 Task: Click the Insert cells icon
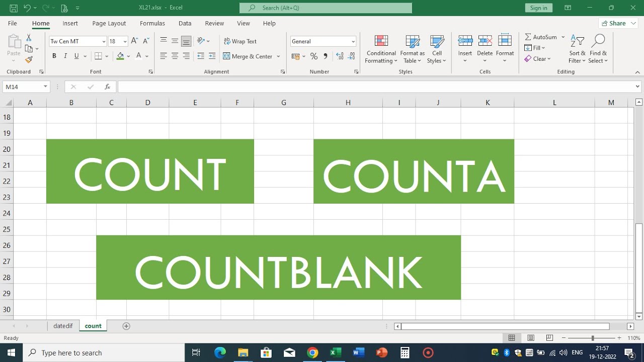pyautogui.click(x=465, y=41)
